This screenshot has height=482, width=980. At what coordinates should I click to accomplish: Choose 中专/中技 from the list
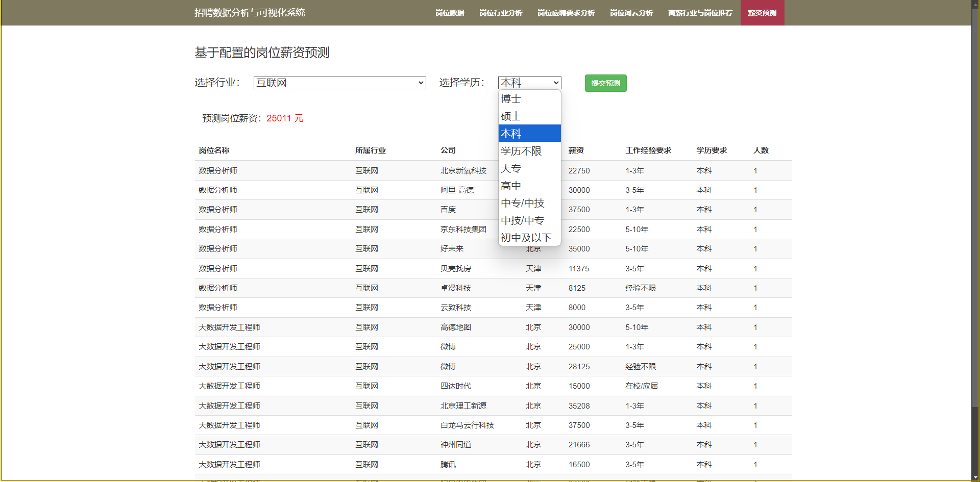(x=529, y=203)
